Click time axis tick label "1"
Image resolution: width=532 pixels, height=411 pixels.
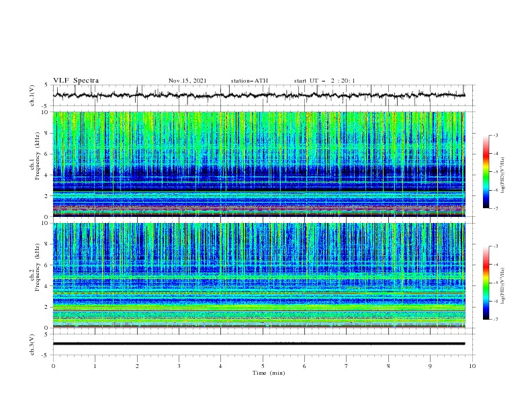[x=95, y=366]
